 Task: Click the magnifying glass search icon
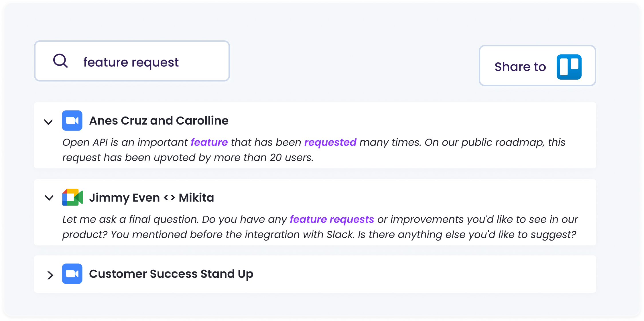tap(60, 61)
